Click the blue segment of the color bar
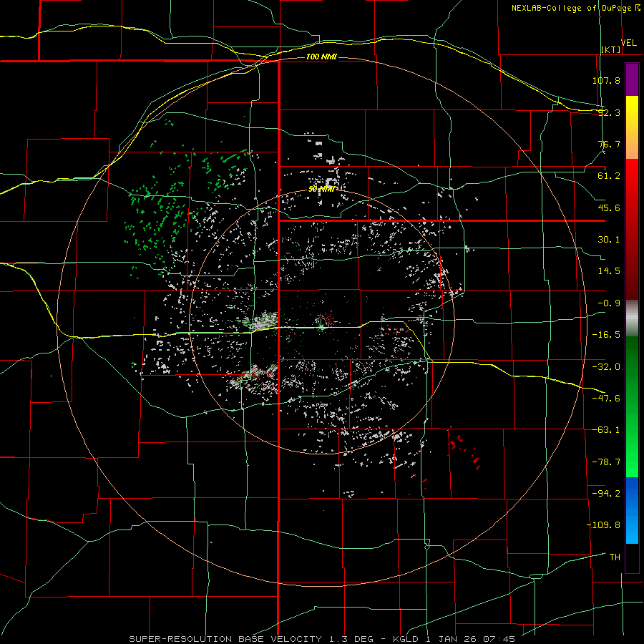Image resolution: width=644 pixels, height=644 pixels. pos(632,510)
